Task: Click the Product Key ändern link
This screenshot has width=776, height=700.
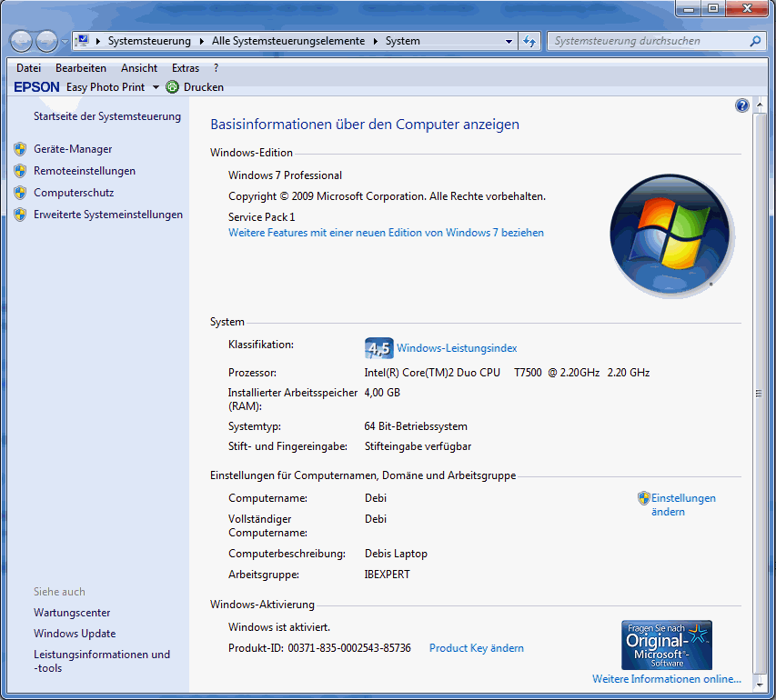Action: click(x=476, y=648)
